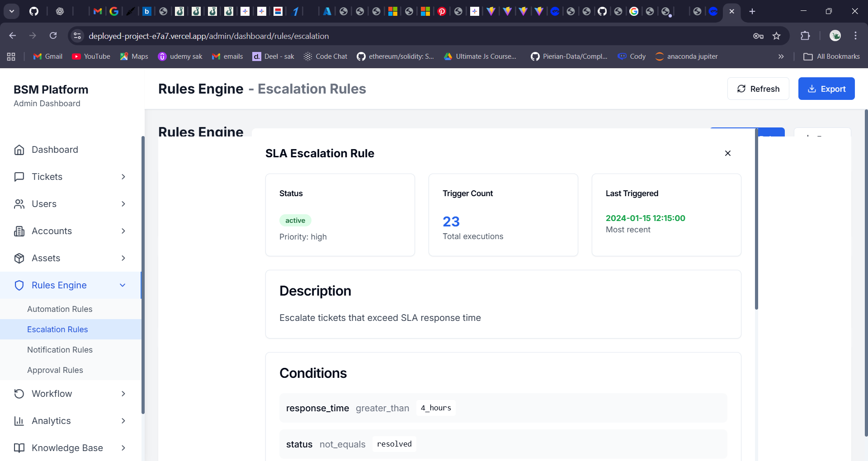Viewport: 868px width, 461px height.
Task: Click the Dashboard home icon in sidebar
Action: tap(19, 150)
